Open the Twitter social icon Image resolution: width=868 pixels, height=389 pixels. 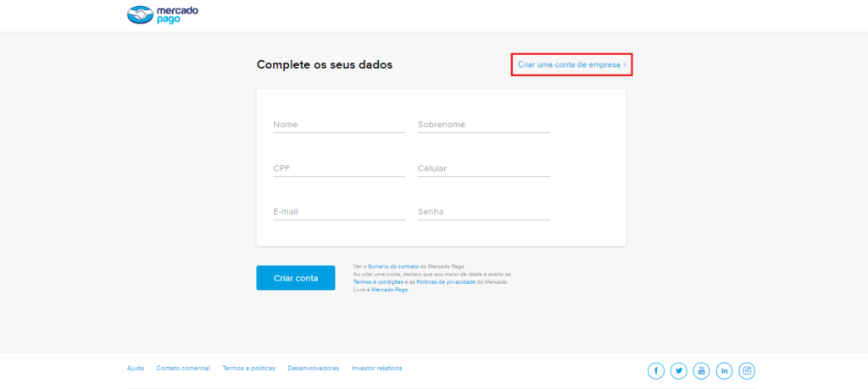(x=679, y=370)
